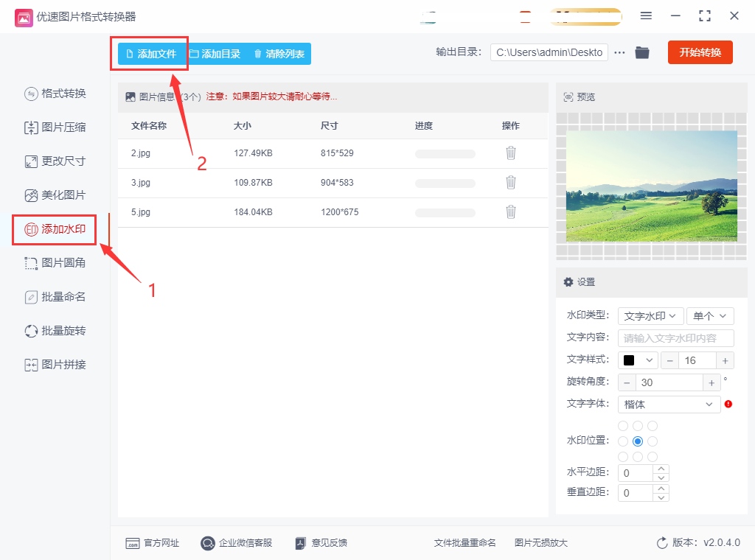The width and height of the screenshot is (755, 560).
Task: Decrease 垂直边距 vertical margin down arrow
Action: pyautogui.click(x=661, y=497)
